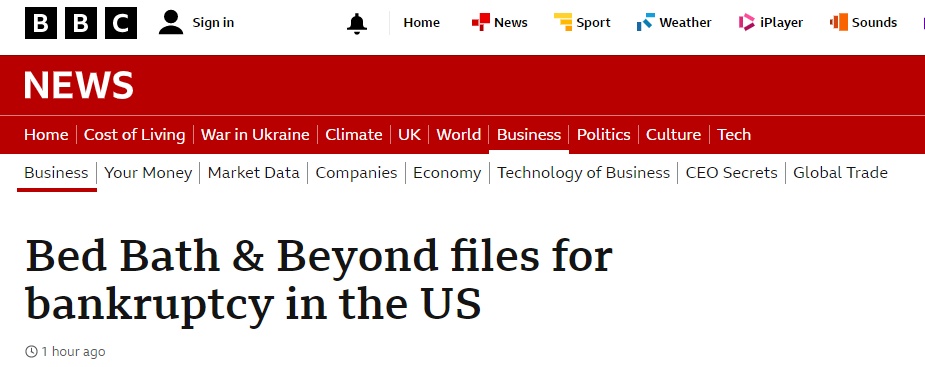
Task: Click the orange Sounds icon
Action: coord(839,22)
